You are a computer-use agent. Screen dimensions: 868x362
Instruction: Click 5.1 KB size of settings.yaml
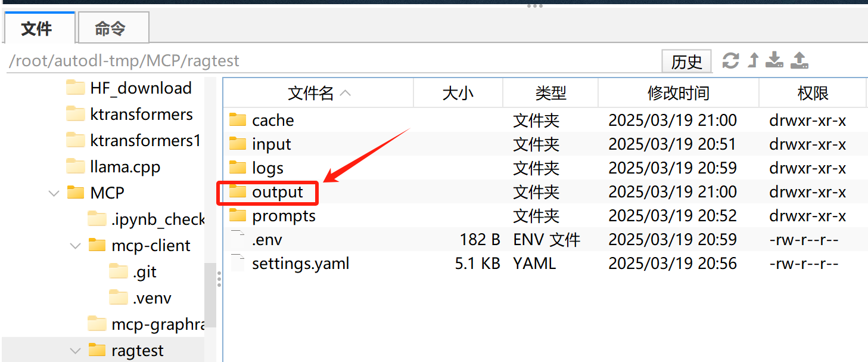click(x=477, y=264)
